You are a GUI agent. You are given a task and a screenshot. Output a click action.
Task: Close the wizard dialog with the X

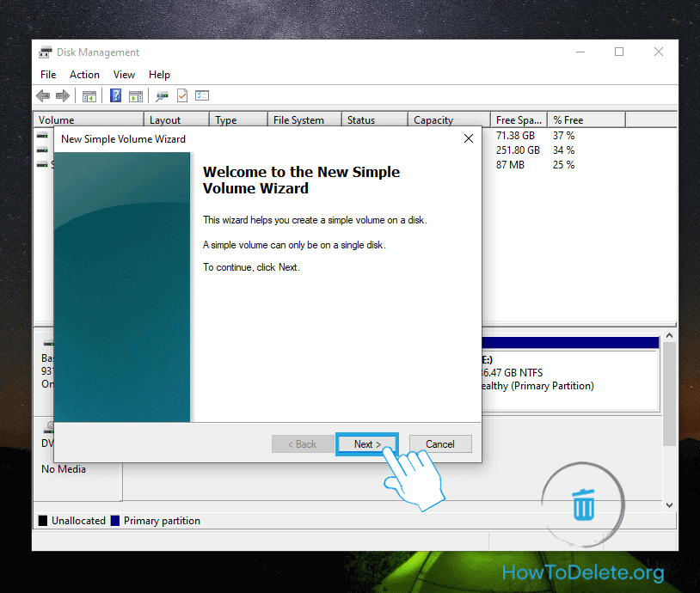coord(468,138)
